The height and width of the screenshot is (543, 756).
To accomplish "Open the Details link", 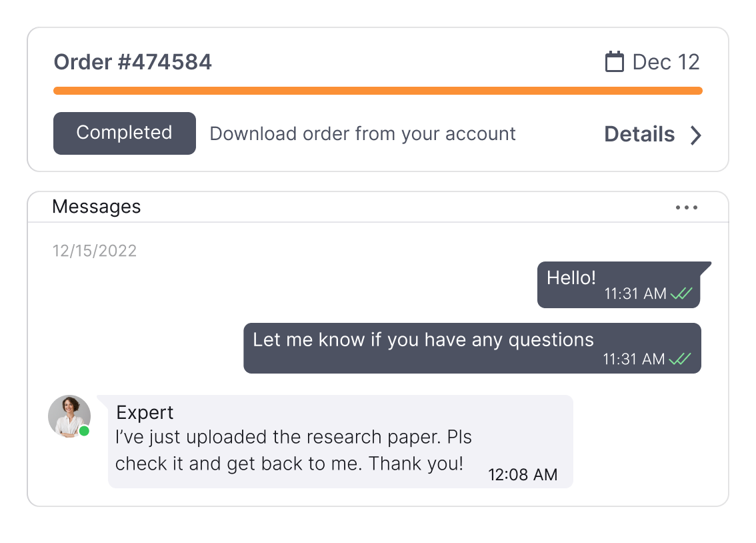I will [639, 134].
